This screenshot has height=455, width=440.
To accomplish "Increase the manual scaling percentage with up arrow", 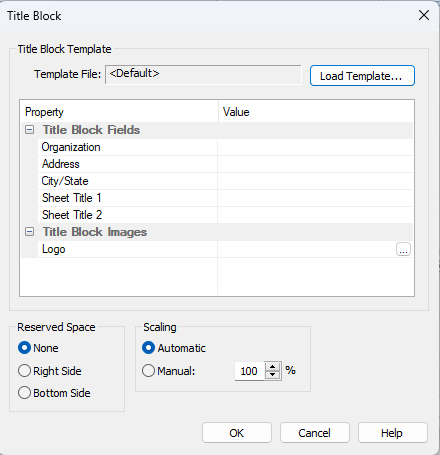I will pyautogui.click(x=273, y=367).
